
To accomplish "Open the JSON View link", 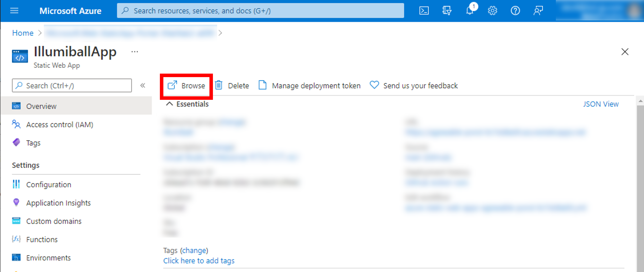I will (x=601, y=104).
